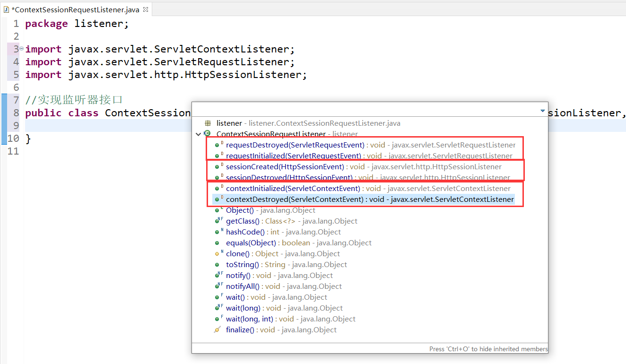Click the final method icon beside wait()
Screen dimensions: 626x364
click(x=217, y=297)
